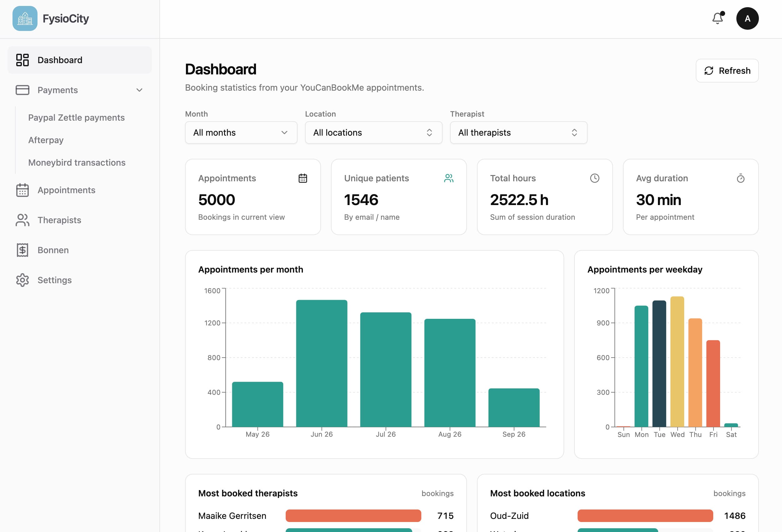Click the FysioCity brand name

tap(66, 18)
